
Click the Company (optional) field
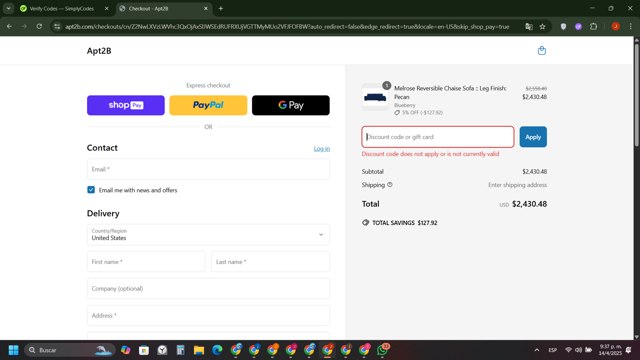(x=208, y=289)
